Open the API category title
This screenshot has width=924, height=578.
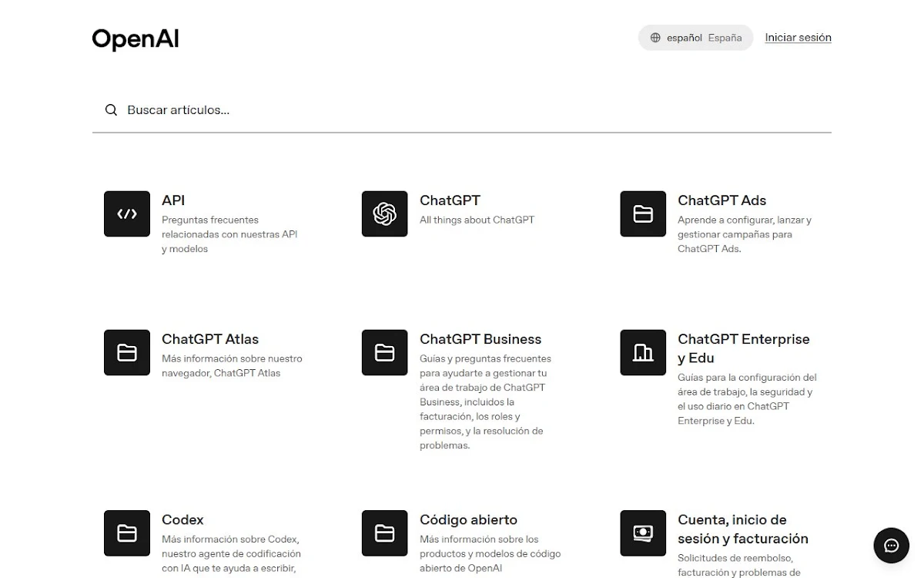pos(173,200)
